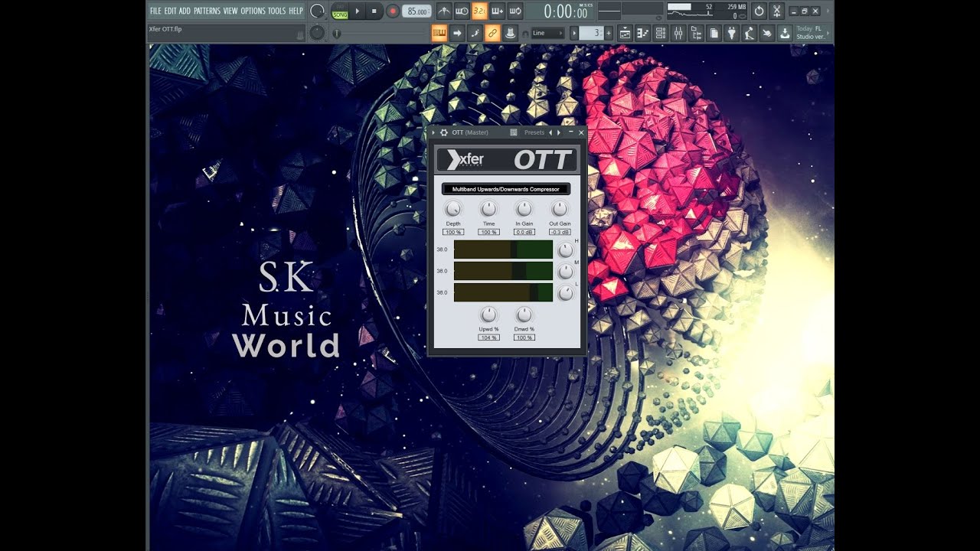Viewport: 980px width, 551px height.
Task: Click the CPU and memory meter panel
Action: point(707,11)
